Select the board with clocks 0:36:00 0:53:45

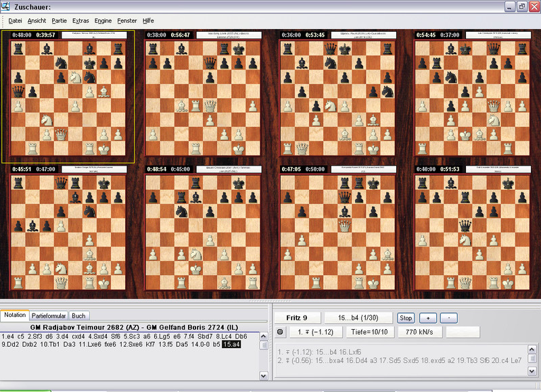[x=338, y=95]
